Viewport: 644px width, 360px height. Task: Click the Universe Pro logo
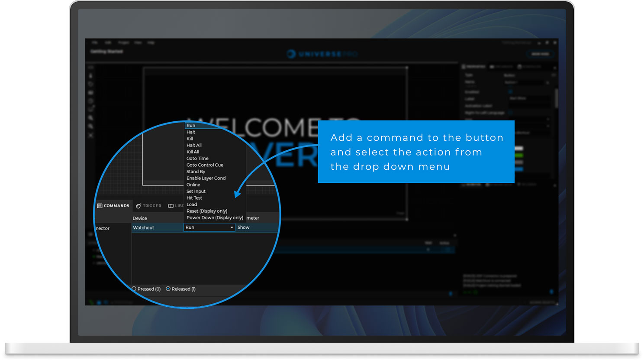tap(322, 54)
